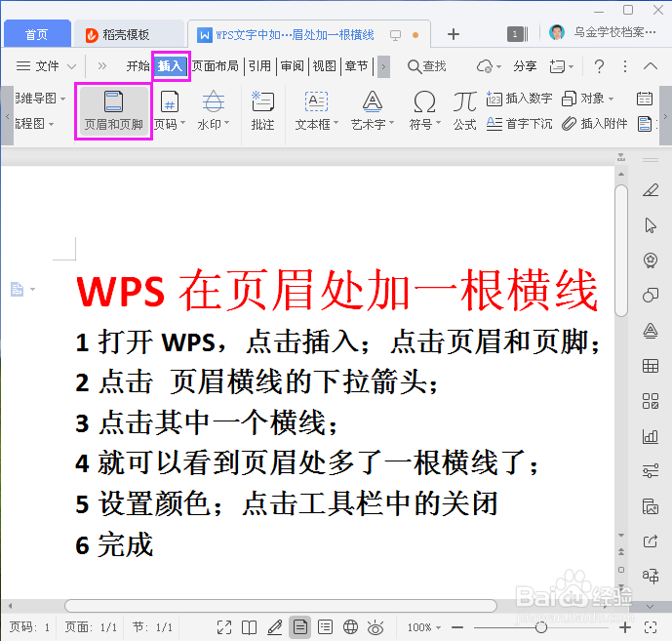Open the translate icon in sidebar
This screenshot has width=672, height=641.
651,576
